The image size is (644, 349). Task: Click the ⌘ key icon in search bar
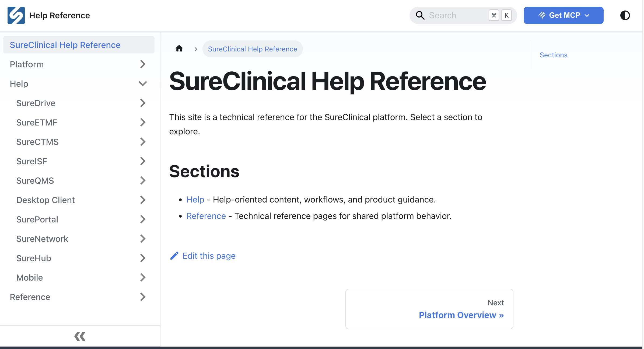493,15
